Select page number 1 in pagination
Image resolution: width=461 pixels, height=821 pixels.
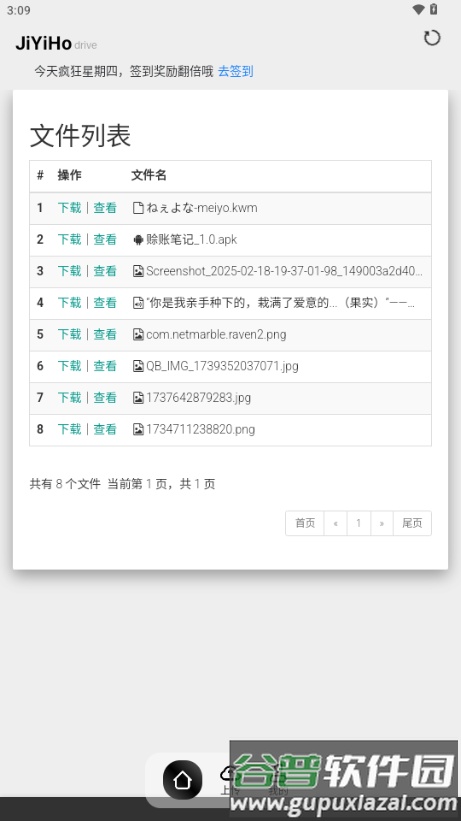click(x=359, y=523)
